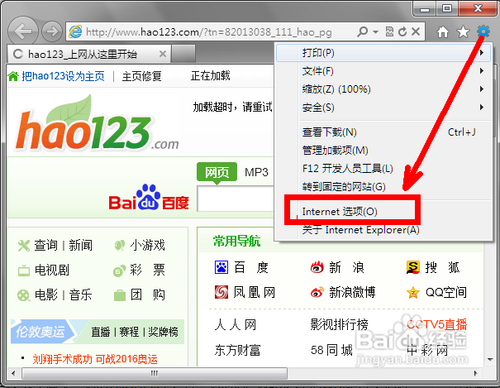The image size is (500, 388).
Task: Click the 奖牌榜 link
Action: click(163, 332)
